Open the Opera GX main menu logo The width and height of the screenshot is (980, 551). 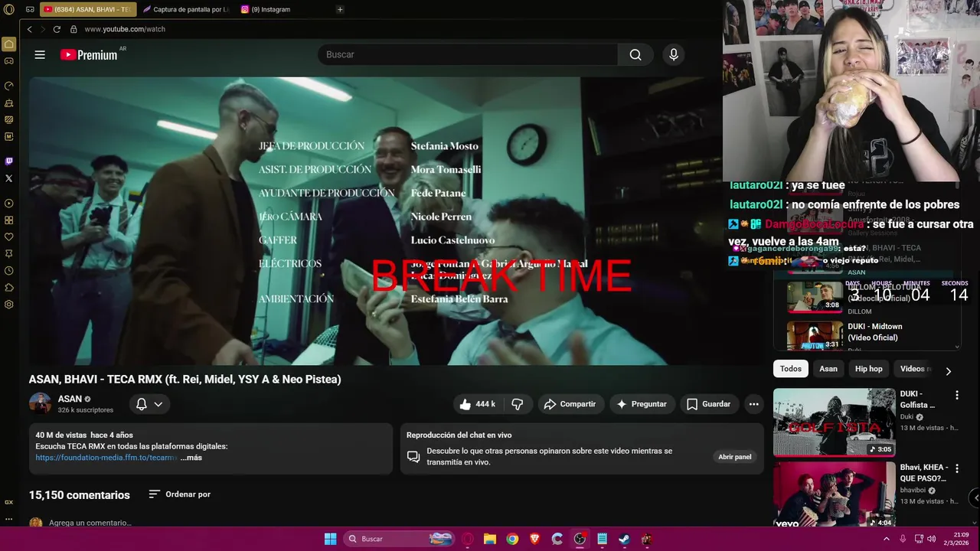pyautogui.click(x=9, y=10)
